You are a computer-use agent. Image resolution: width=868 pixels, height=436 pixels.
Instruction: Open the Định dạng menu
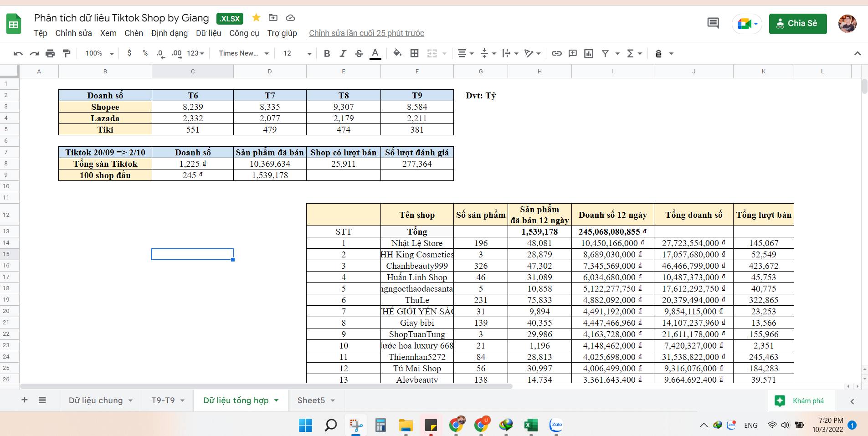(169, 33)
